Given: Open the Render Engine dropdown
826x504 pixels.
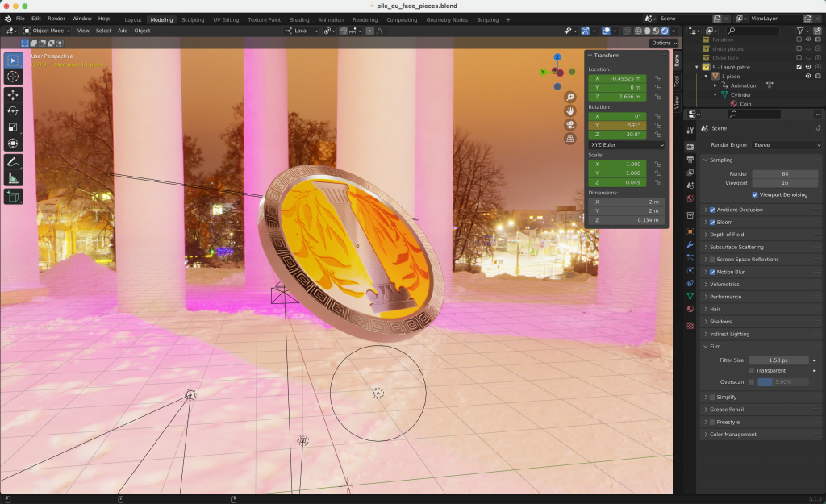Looking at the screenshot, I should tap(785, 145).
